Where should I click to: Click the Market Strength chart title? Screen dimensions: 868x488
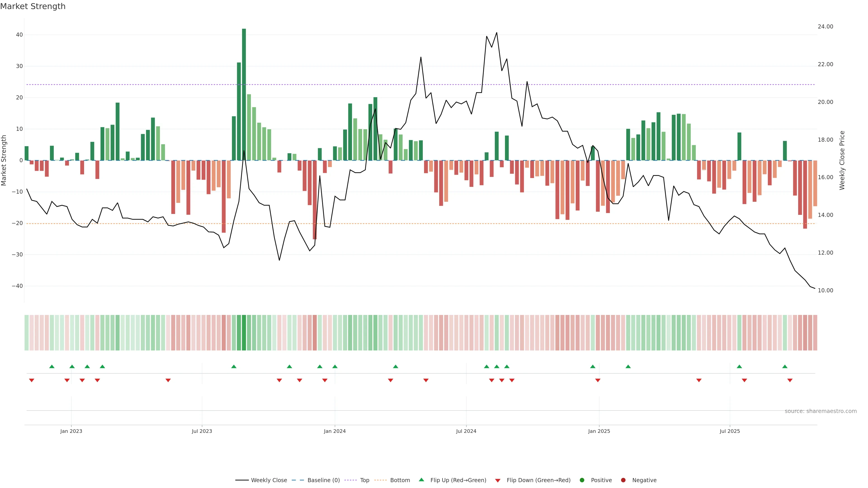(33, 6)
